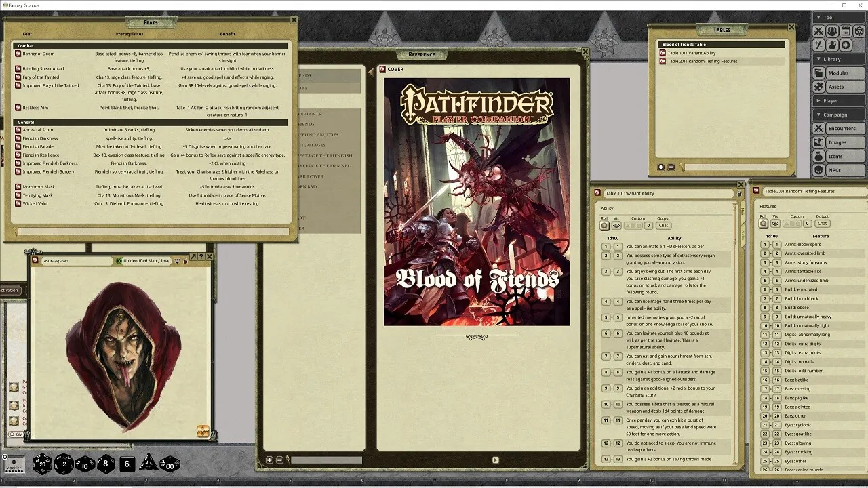Switch to the Main tab in Variant Ability
Viewport: 868px width, 488px height.
click(x=743, y=211)
